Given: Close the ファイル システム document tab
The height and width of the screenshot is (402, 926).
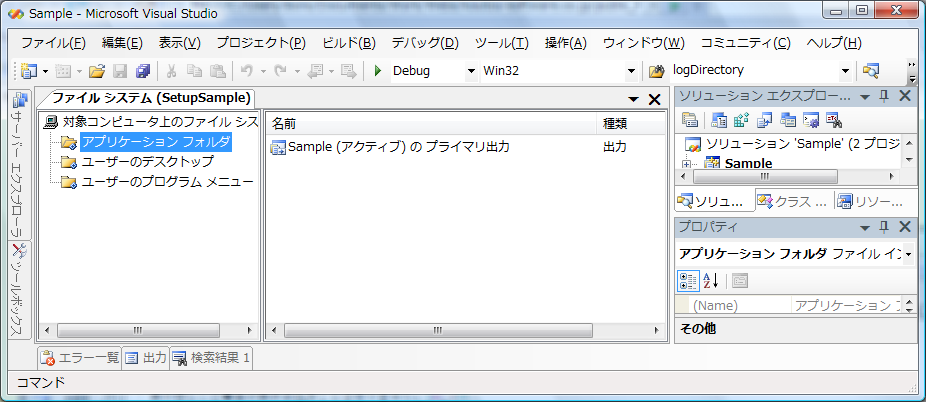Looking at the screenshot, I should point(654,99).
